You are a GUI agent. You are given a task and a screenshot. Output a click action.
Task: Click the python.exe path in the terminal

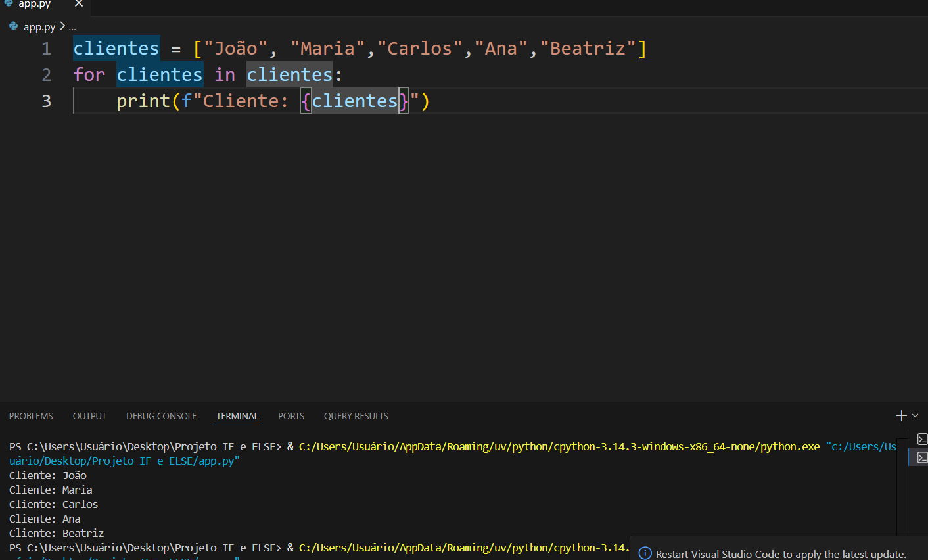[559, 446]
